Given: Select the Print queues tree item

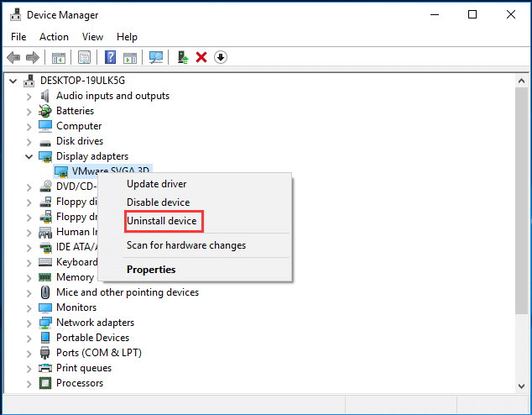Looking at the screenshot, I should pos(84,368).
